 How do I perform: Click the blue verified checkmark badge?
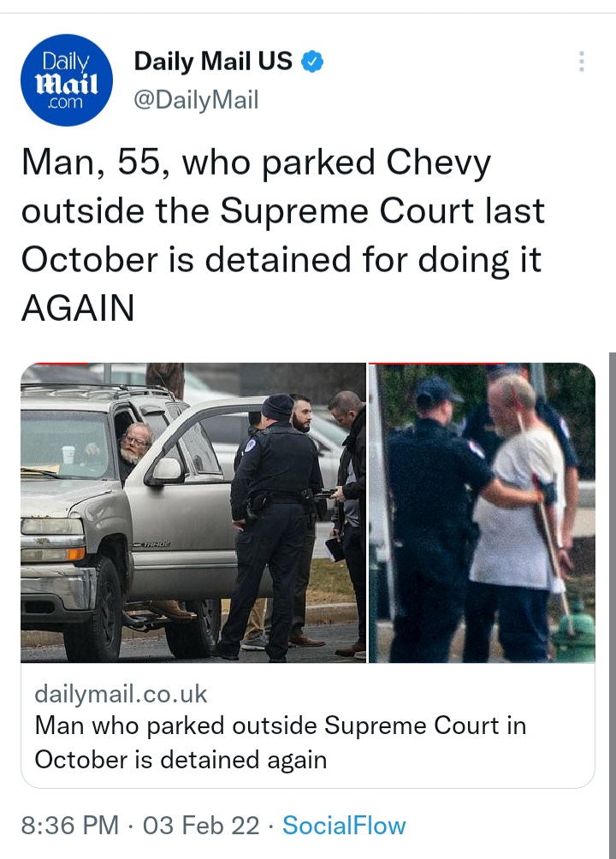(x=312, y=62)
